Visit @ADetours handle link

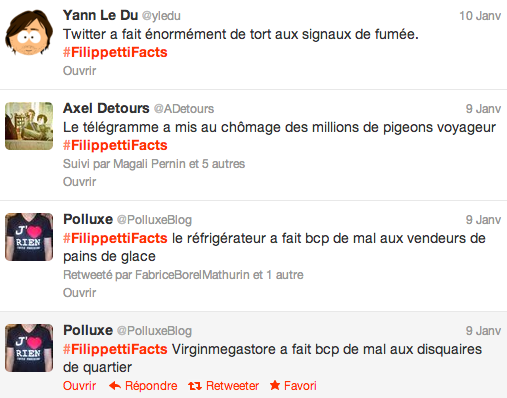[184, 109]
